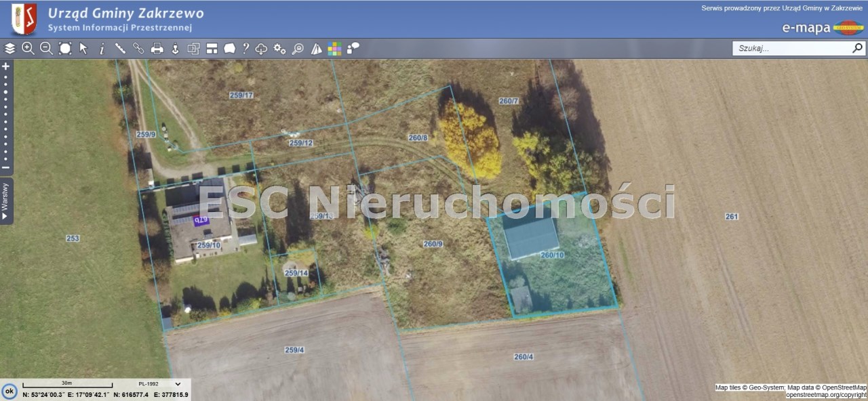
Task: Click inside the Szukaj search field
Action: click(x=791, y=48)
